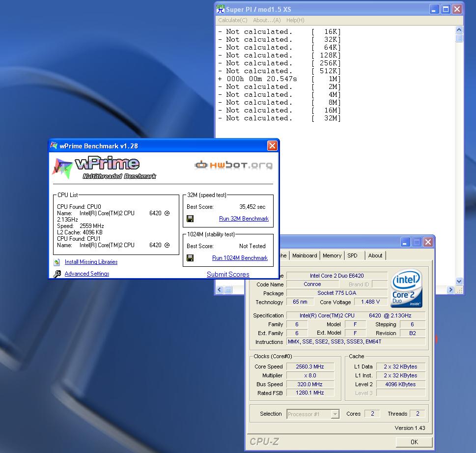The height and width of the screenshot is (453, 476).
Task: Click the name field Intel Core 2 Duo E6420
Action: click(337, 276)
